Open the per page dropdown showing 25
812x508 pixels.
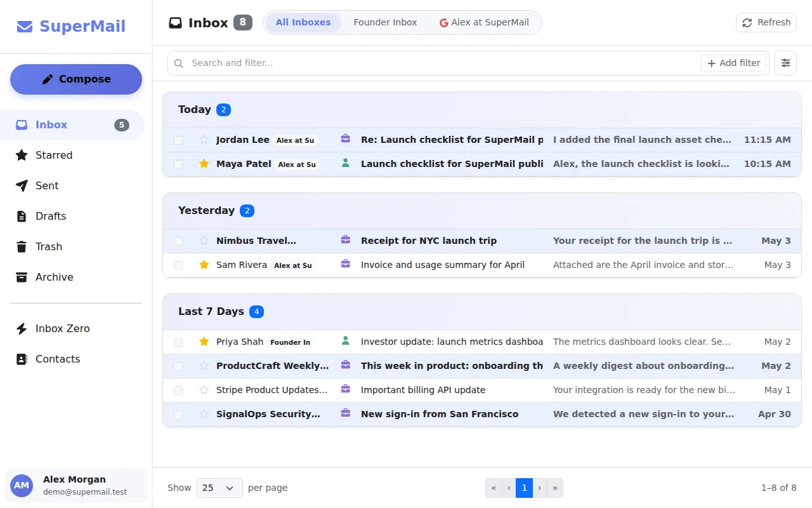(x=219, y=488)
